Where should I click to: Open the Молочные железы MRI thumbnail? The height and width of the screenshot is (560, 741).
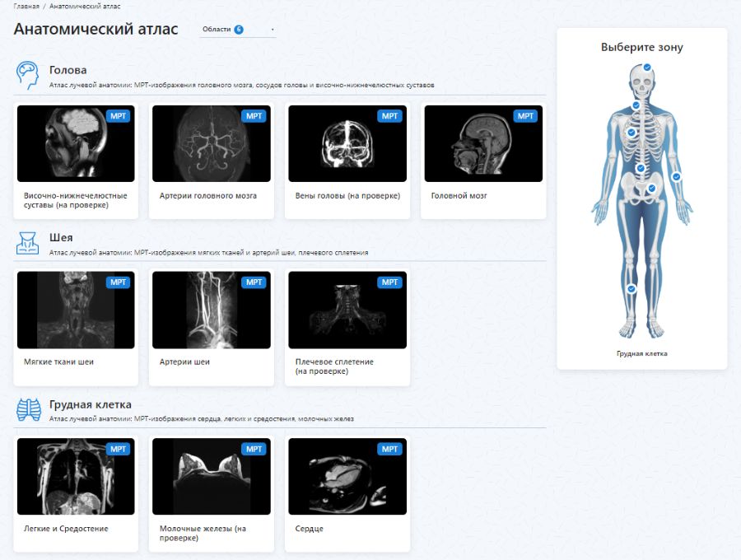(x=212, y=476)
